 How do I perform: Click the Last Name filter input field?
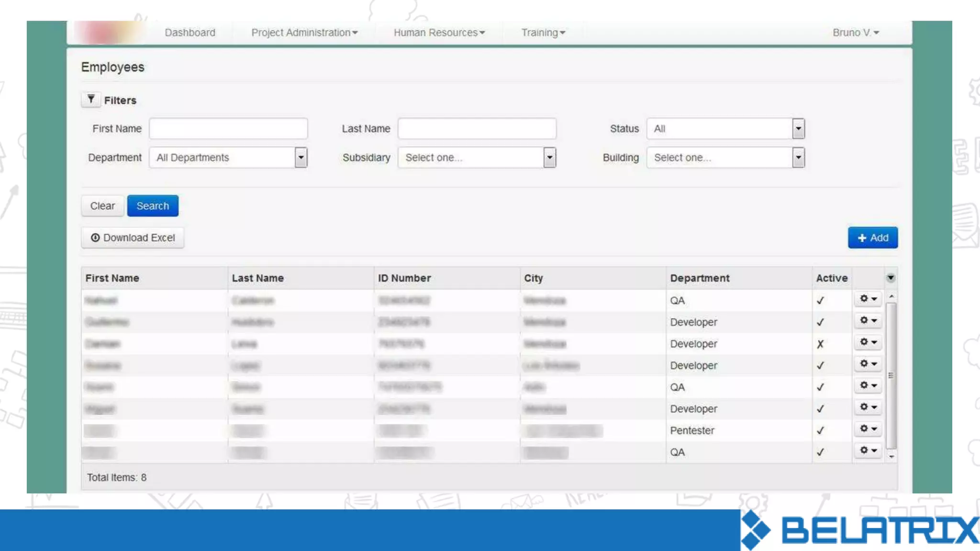pyautogui.click(x=477, y=129)
